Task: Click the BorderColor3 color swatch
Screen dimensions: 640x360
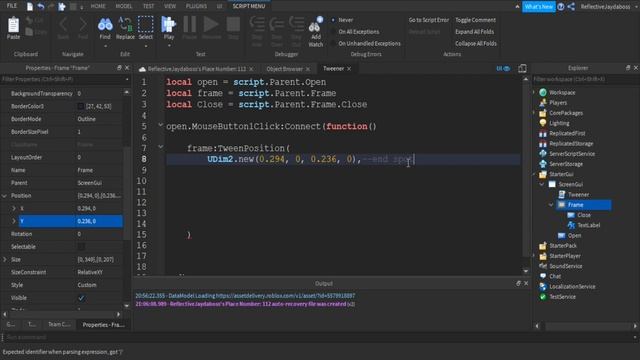Action: pos(80,106)
